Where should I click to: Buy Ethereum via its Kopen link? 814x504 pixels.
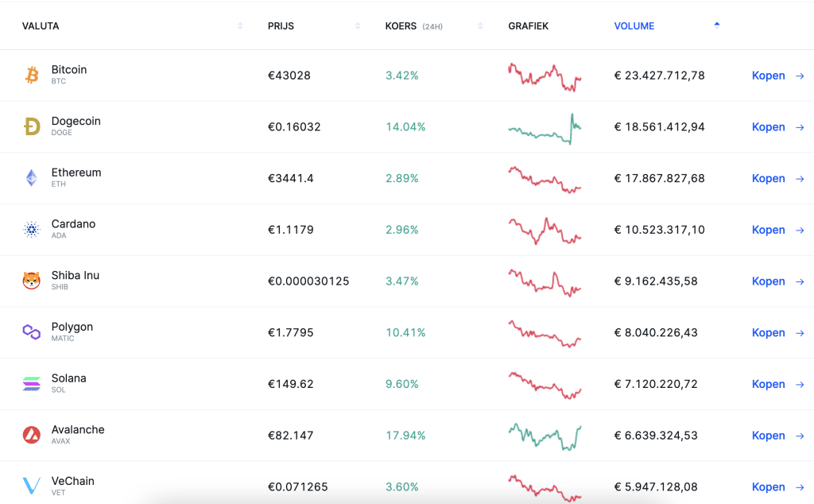769,178
